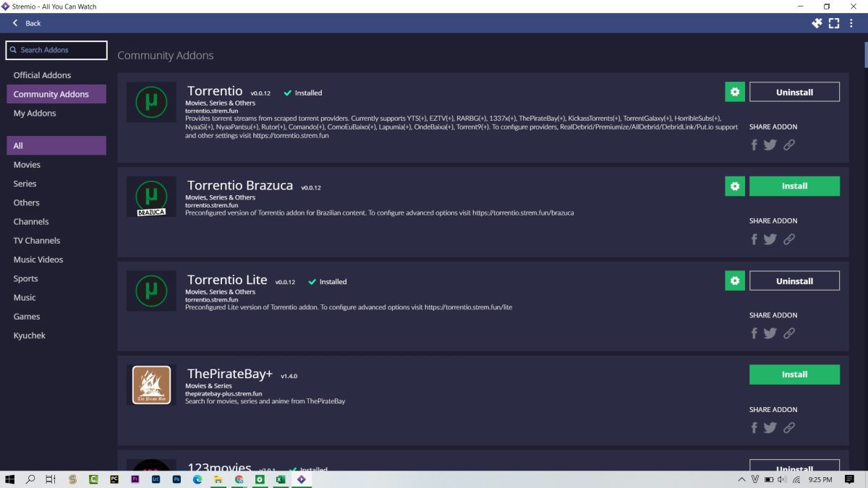The width and height of the screenshot is (868, 488).
Task: Copy the Torrentio Brazuca share link
Action: (789, 239)
